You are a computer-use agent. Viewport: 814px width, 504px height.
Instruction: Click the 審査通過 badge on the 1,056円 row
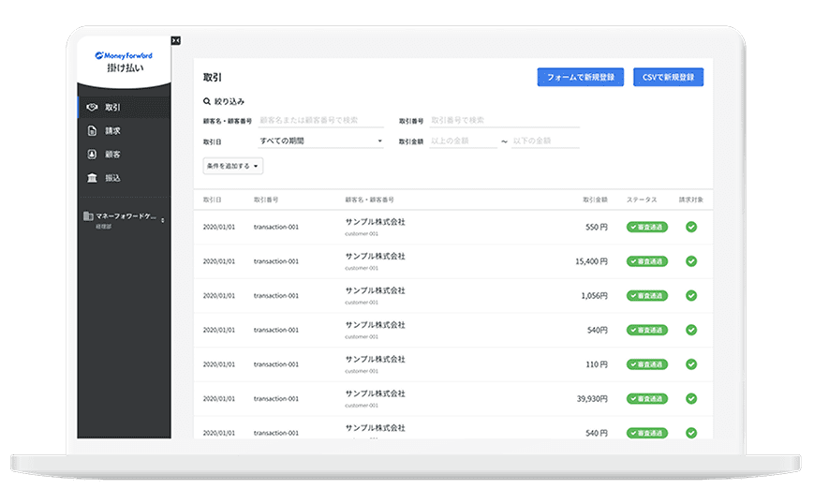point(646,296)
